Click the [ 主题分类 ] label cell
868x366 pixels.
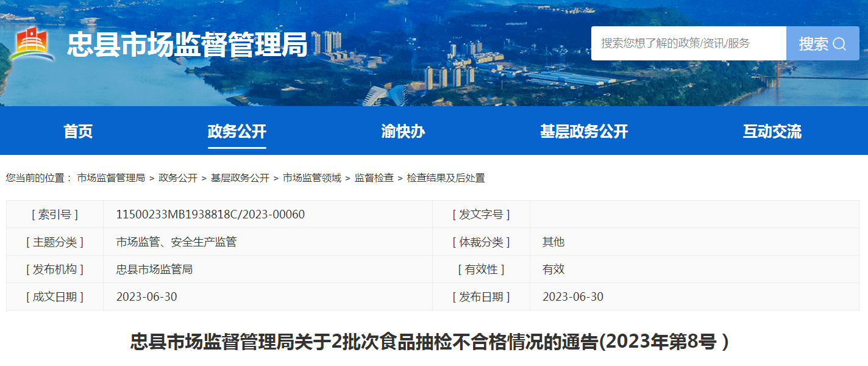pos(55,242)
